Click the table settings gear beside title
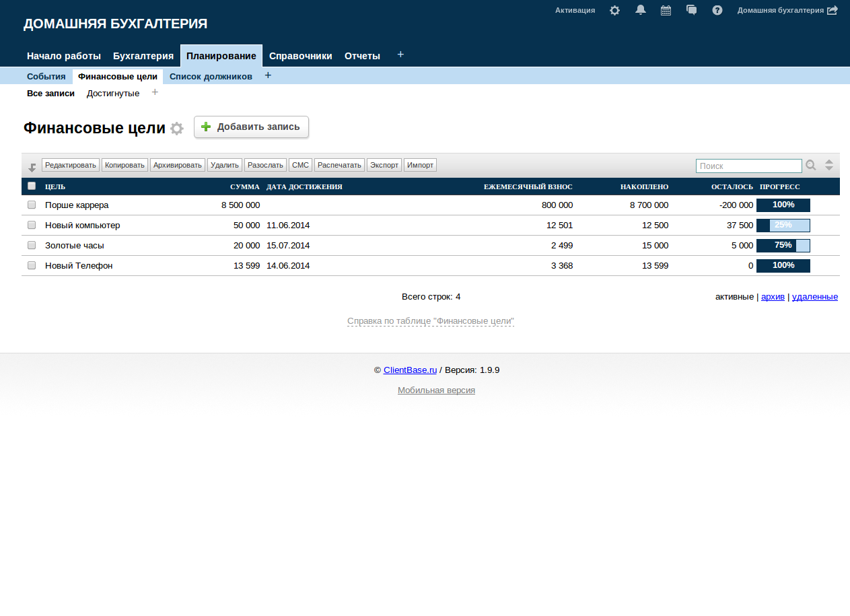Image resolution: width=850 pixels, height=616 pixels. click(176, 129)
